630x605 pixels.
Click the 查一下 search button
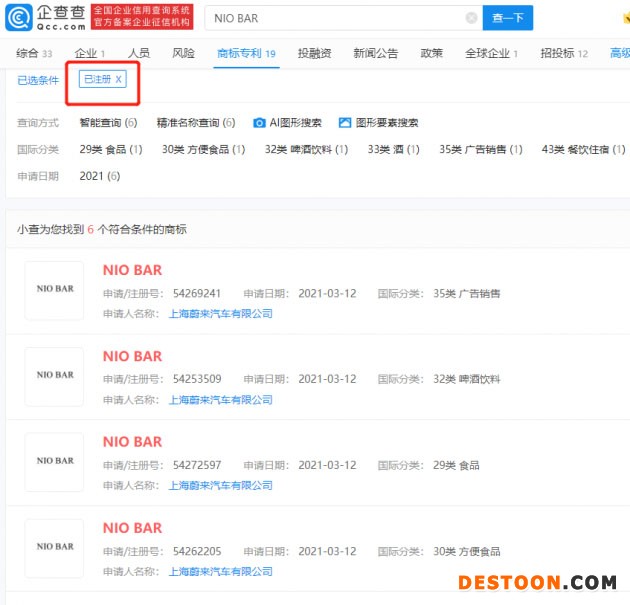(x=508, y=18)
